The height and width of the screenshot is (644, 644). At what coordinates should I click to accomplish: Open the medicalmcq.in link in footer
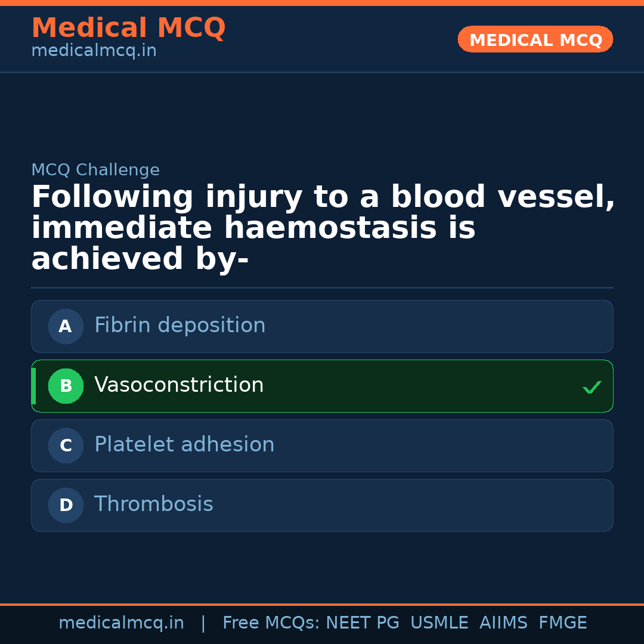121,623
